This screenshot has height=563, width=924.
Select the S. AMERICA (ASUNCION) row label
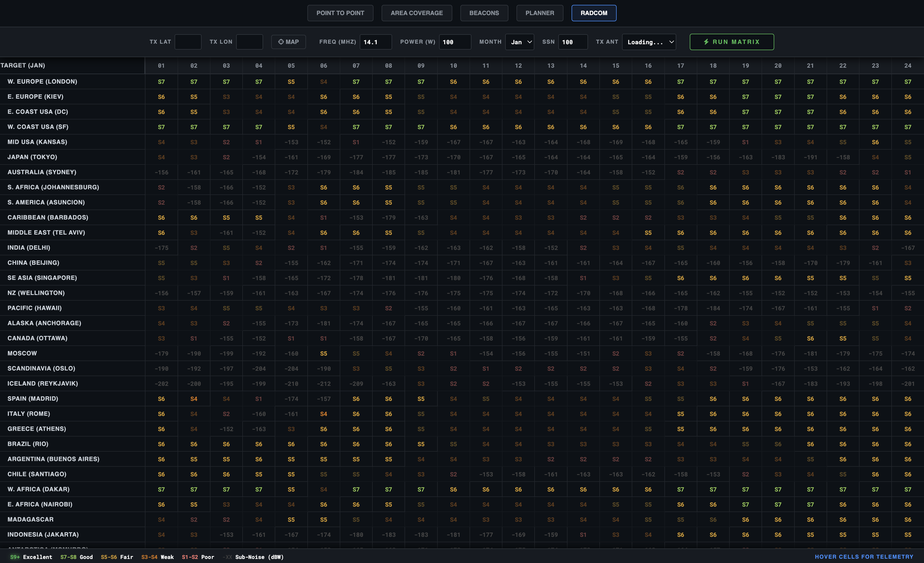[46, 202]
